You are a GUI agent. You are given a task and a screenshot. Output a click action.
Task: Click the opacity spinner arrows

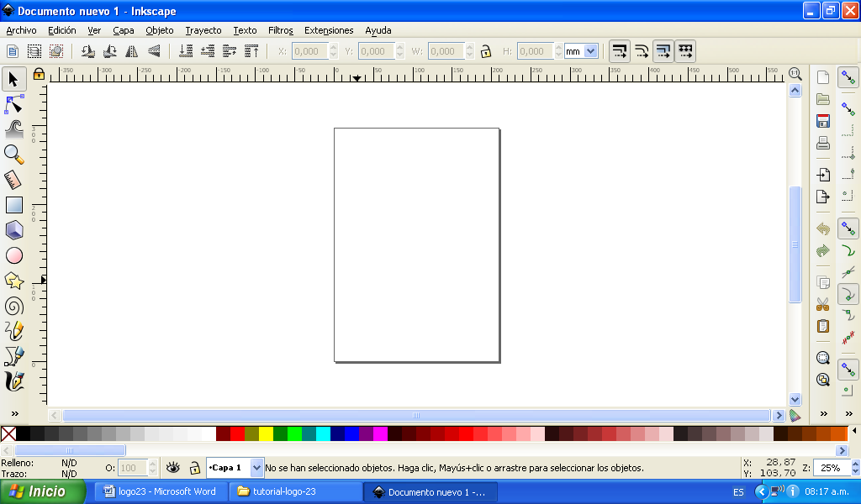tap(153, 468)
